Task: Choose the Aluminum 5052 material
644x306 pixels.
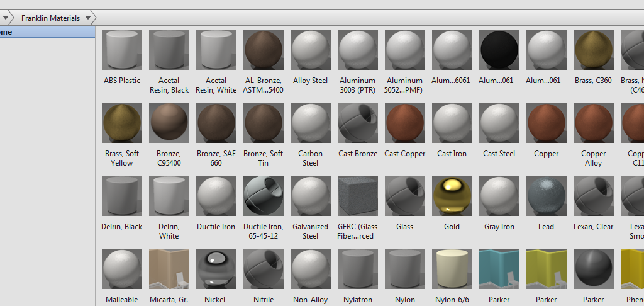Action: [405, 49]
